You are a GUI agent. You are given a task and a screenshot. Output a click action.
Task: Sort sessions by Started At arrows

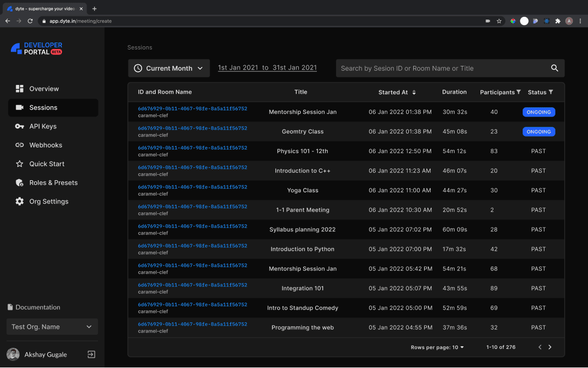(x=414, y=93)
